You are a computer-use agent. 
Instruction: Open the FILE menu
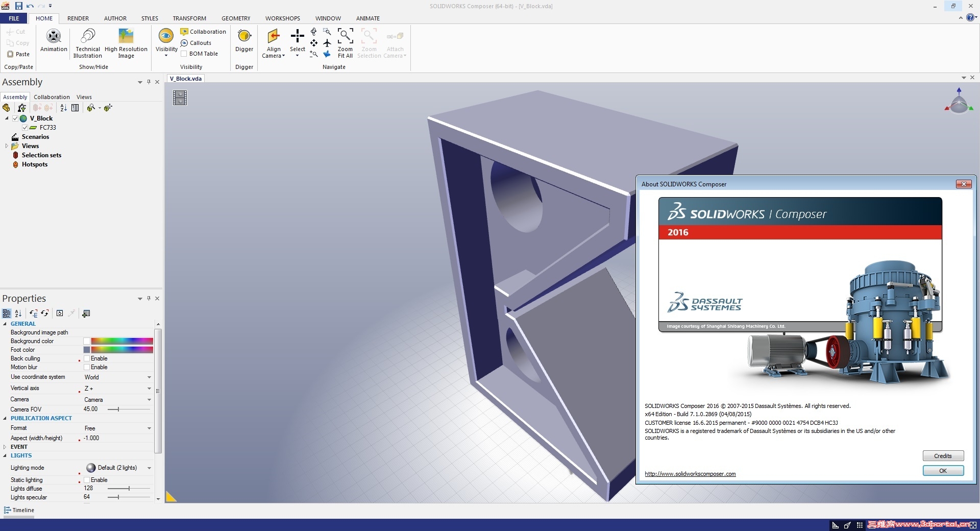pos(14,18)
